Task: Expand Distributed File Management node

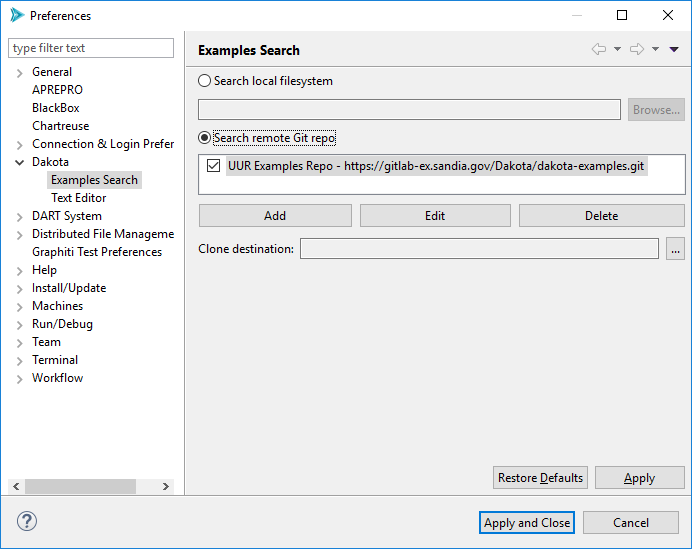Action: (x=19, y=235)
